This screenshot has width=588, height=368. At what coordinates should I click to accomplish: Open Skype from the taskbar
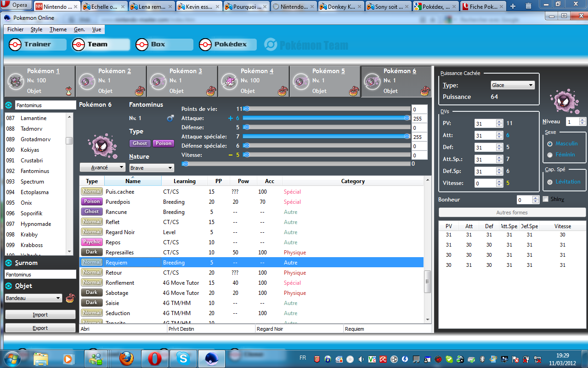coord(183,358)
